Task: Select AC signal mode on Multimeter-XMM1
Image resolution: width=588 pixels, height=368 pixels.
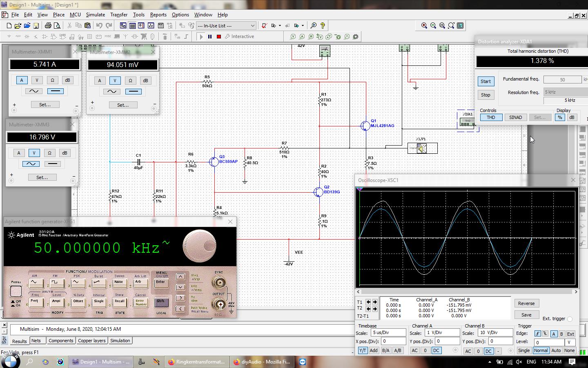Action: [x=34, y=91]
